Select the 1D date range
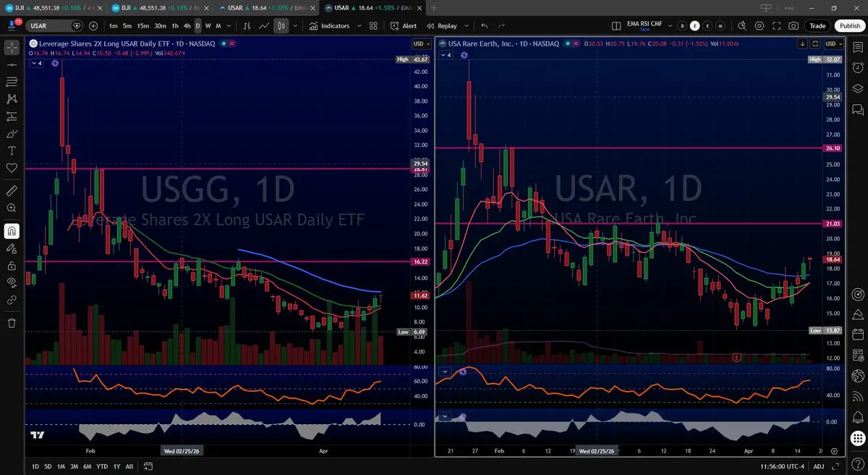 pos(35,466)
